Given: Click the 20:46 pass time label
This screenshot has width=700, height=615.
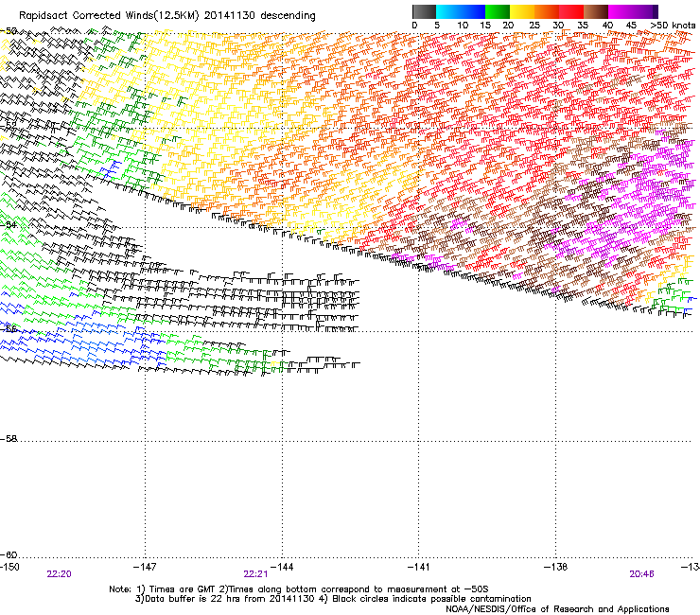Looking at the screenshot, I should pyautogui.click(x=641, y=574).
